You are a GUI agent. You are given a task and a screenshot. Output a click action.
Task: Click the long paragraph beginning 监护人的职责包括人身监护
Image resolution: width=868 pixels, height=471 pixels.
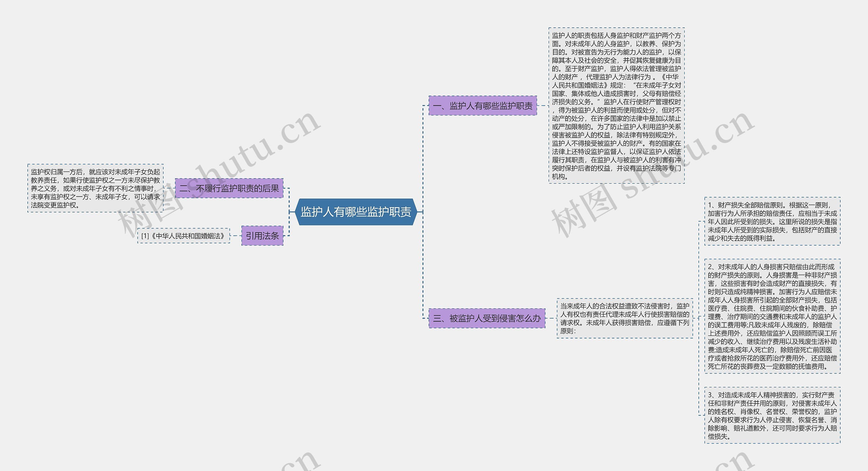tap(616, 106)
